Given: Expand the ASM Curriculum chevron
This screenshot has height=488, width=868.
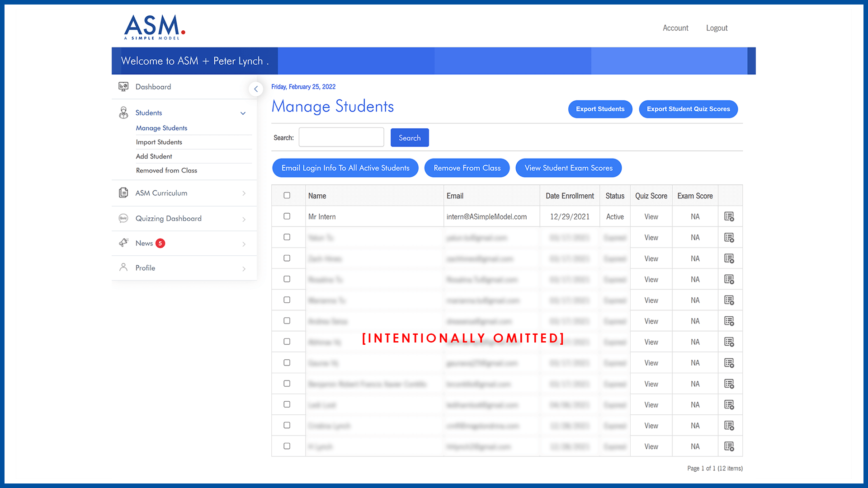Looking at the screenshot, I should [244, 193].
